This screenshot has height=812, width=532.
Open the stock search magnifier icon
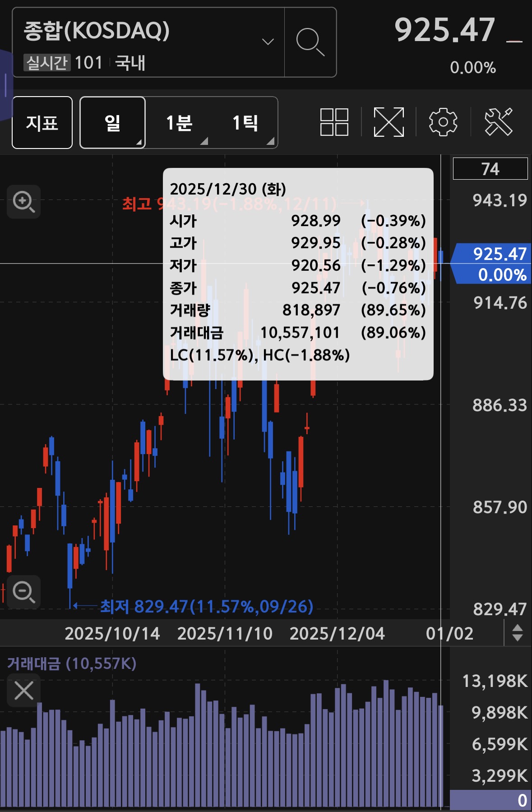coord(310,42)
